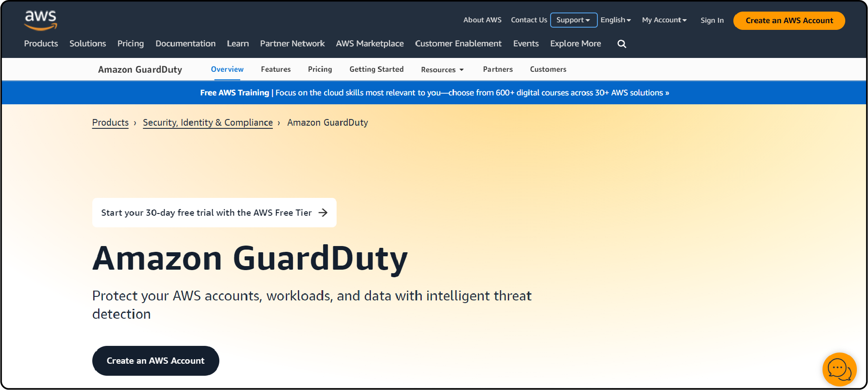Screen dimensions: 868x390
Task: Switch to the Partners tab
Action: [x=498, y=70]
